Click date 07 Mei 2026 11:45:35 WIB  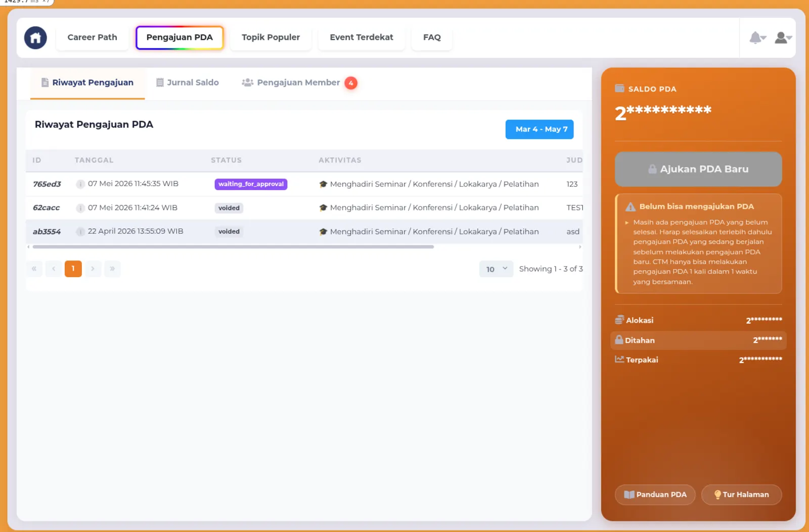coord(133,184)
